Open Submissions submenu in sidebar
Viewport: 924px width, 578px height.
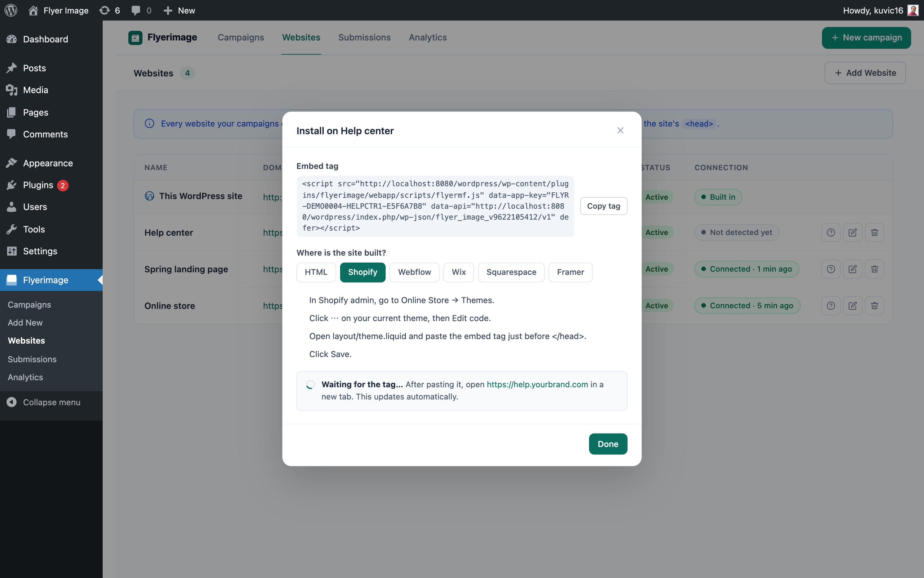tap(32, 359)
